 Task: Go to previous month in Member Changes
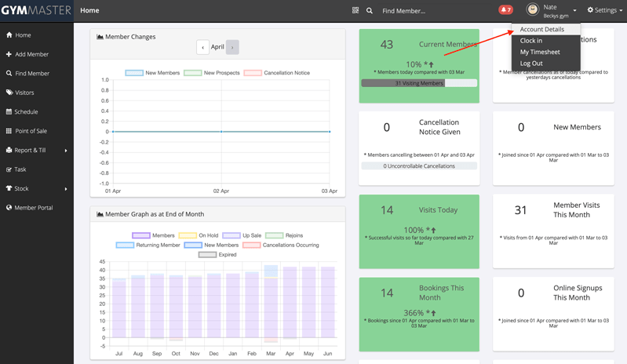click(x=202, y=47)
